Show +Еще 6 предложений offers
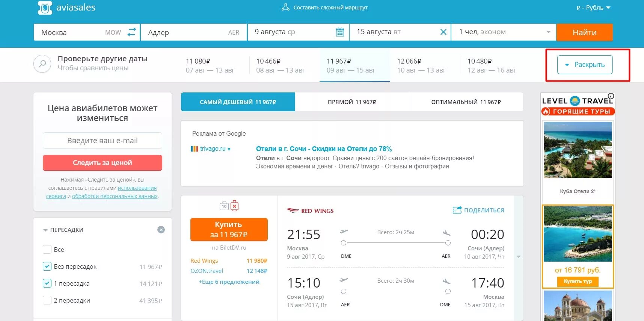 pyautogui.click(x=229, y=282)
